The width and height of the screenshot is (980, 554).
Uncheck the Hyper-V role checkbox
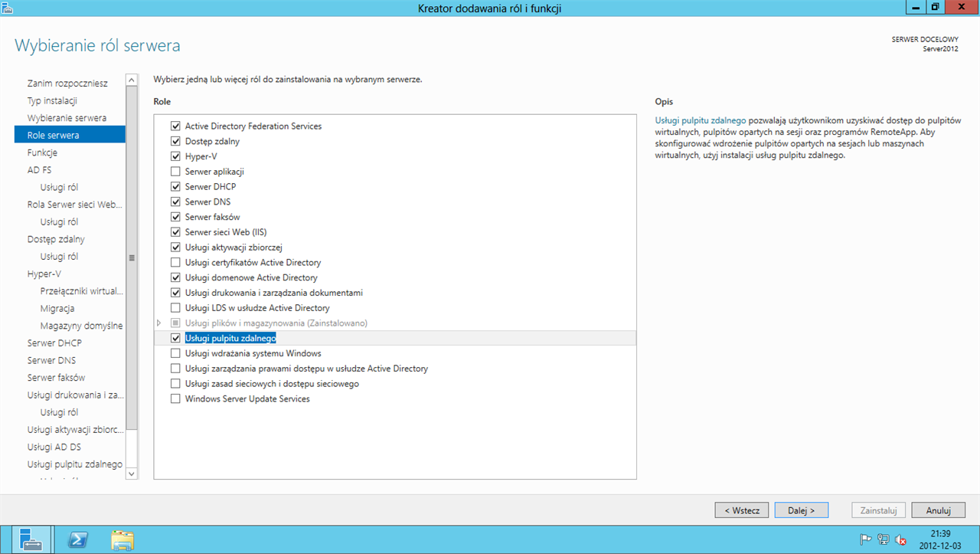(x=175, y=156)
